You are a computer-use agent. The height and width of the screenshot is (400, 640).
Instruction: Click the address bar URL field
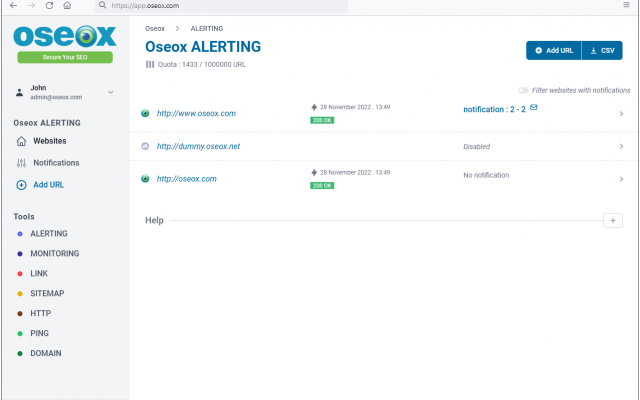tap(222, 6)
